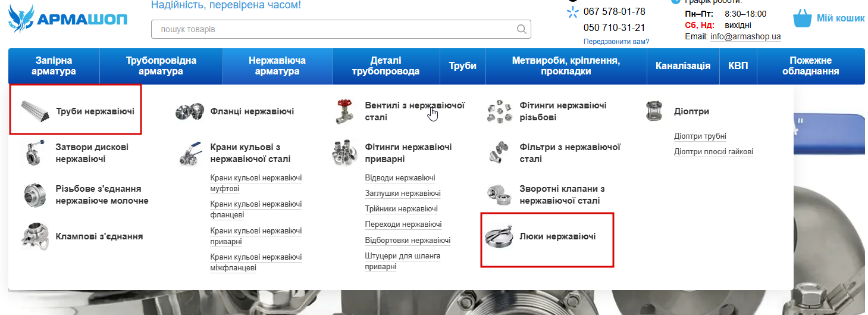Image resolution: width=868 pixels, height=315 pixels.
Task: Open Затвори дискові нержавіючі category
Action: 92,153
